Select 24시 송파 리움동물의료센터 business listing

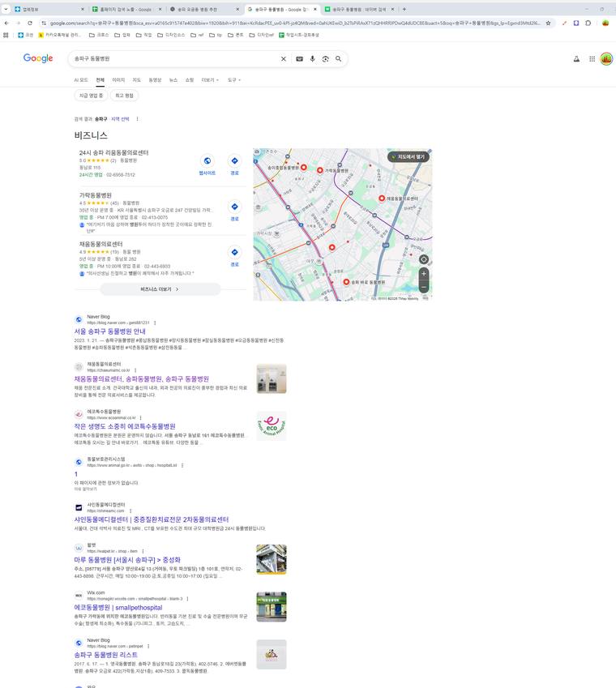tap(114, 152)
